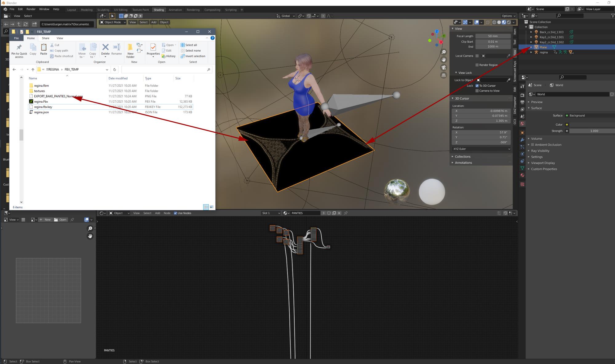Enable the Render Region checkbox
The height and width of the screenshot is (364, 615).
click(477, 65)
